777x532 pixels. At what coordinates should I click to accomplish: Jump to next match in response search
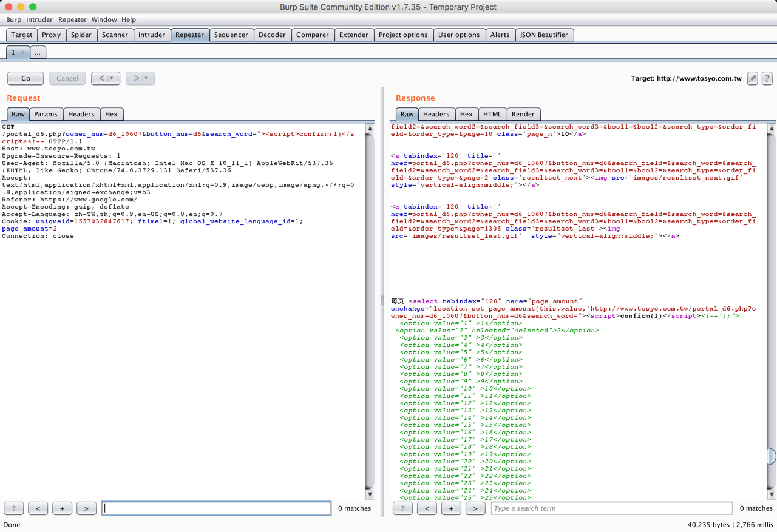tap(476, 508)
